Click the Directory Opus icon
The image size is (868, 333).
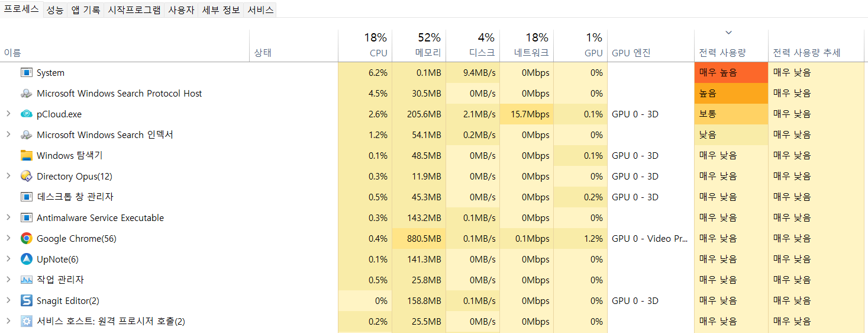tap(26, 177)
